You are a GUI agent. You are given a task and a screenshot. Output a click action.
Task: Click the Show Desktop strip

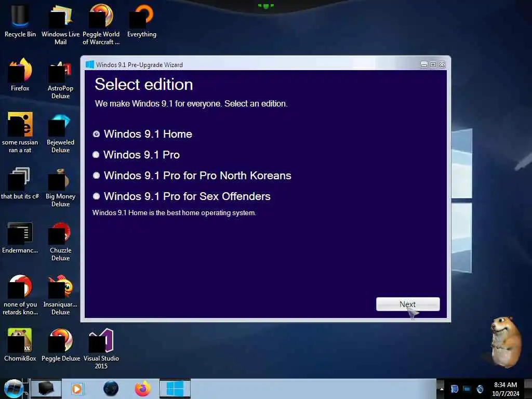point(528,389)
